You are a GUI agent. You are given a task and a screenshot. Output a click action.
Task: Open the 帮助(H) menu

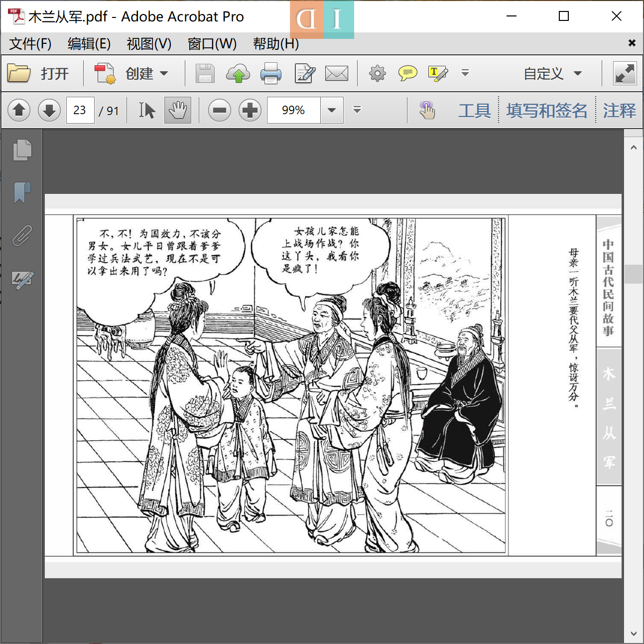point(276,44)
